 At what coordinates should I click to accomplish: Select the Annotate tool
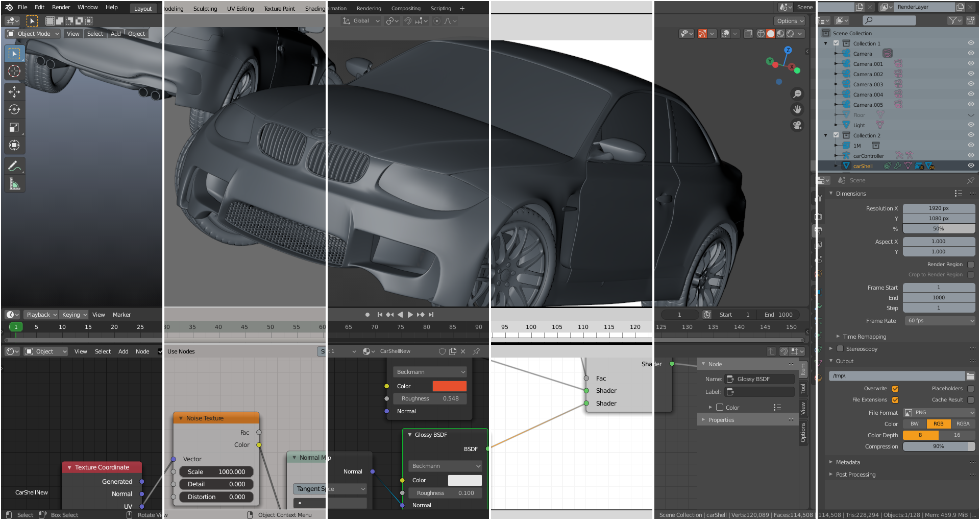coord(14,166)
